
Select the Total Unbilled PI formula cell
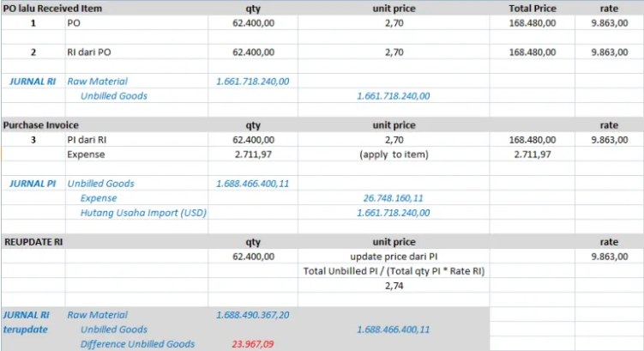tap(394, 270)
